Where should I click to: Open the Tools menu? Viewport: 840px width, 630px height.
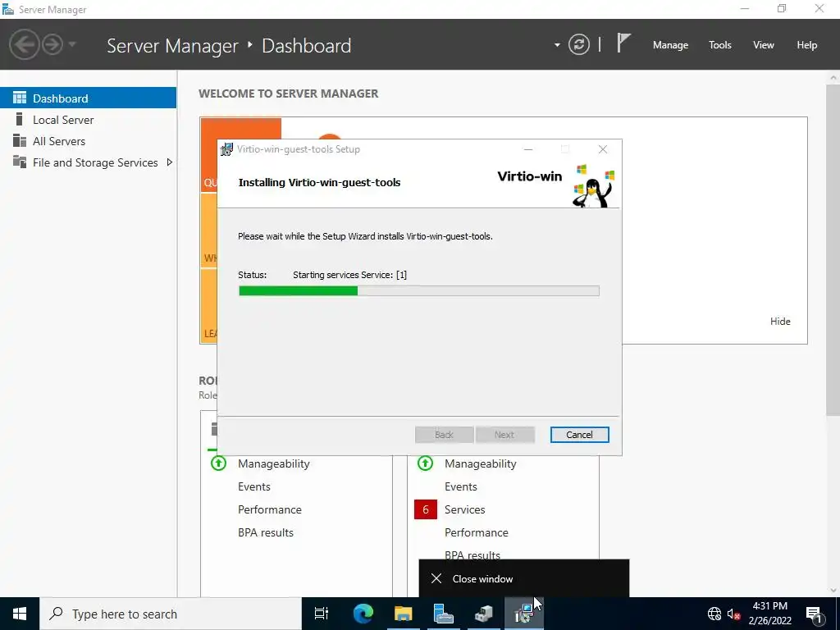(719, 45)
